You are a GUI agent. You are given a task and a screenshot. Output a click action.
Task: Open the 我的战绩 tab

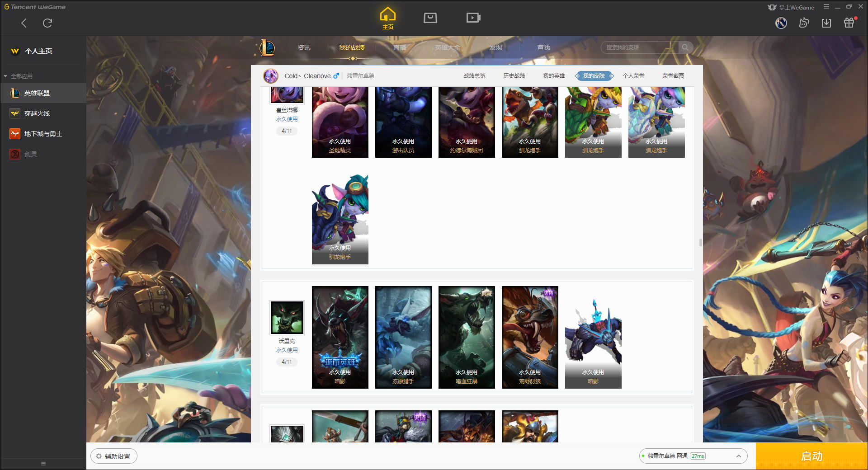[352, 47]
